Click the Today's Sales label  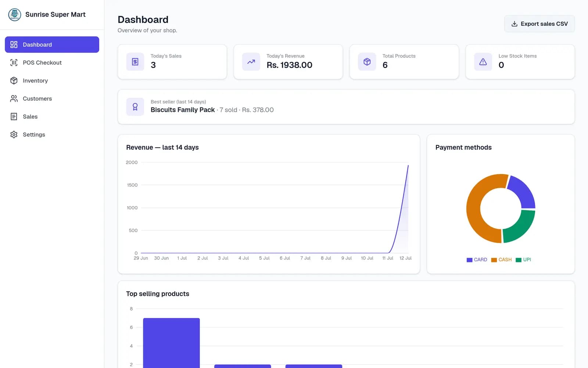pyautogui.click(x=166, y=56)
